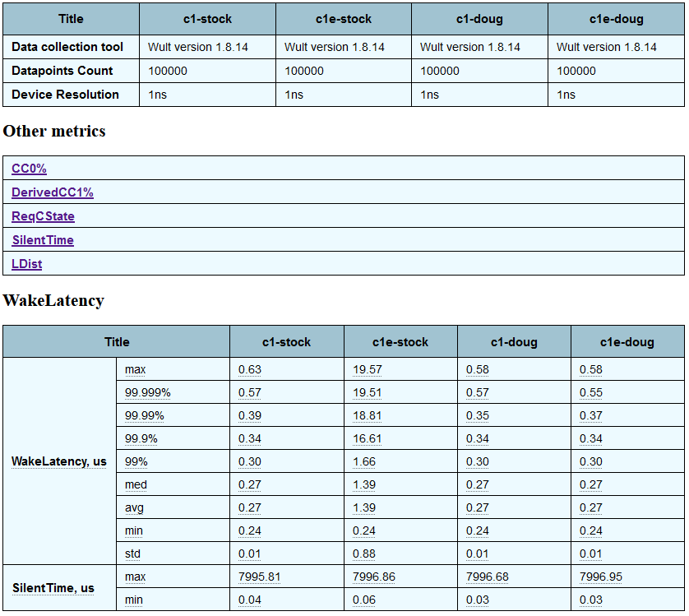
Task: Click the SilentTime max label
Action: click(135, 577)
